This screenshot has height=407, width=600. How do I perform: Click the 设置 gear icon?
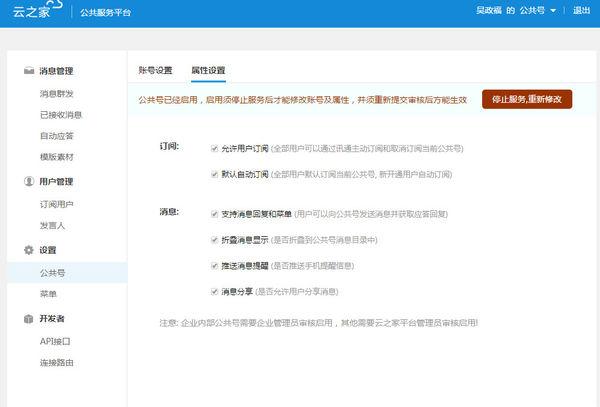click(29, 250)
